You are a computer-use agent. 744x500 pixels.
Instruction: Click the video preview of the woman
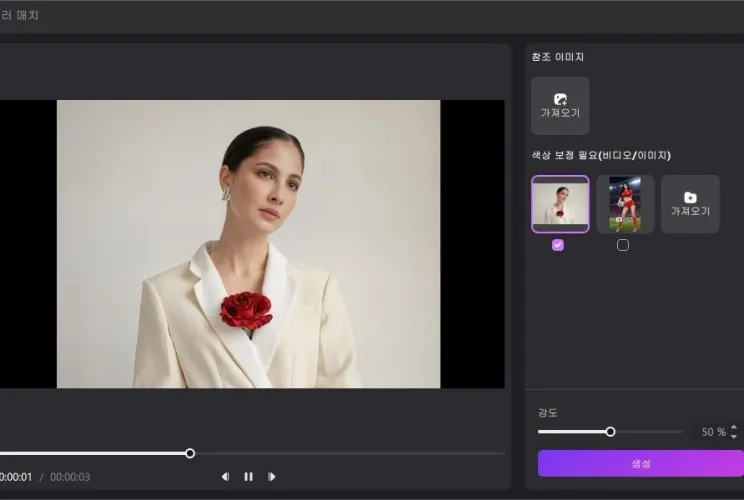pyautogui.click(x=249, y=244)
